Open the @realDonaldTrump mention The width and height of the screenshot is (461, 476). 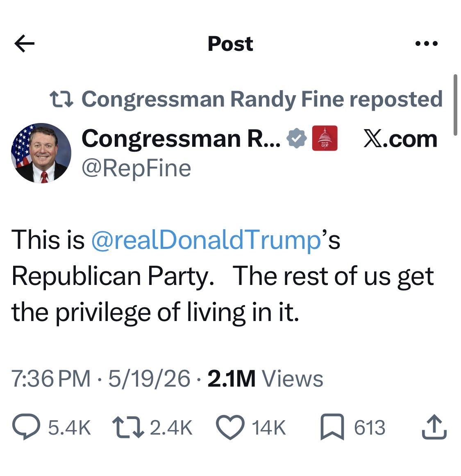[206, 240]
